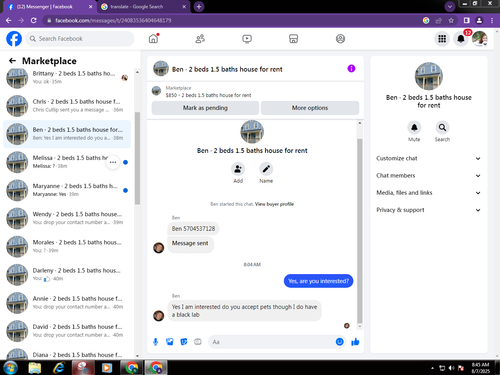
Task: Open Brittany conversation
Action: [x=67, y=77]
